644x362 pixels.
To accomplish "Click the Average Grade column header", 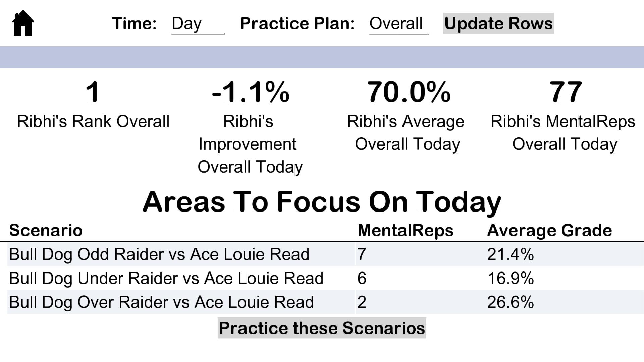I will pos(549,230).
